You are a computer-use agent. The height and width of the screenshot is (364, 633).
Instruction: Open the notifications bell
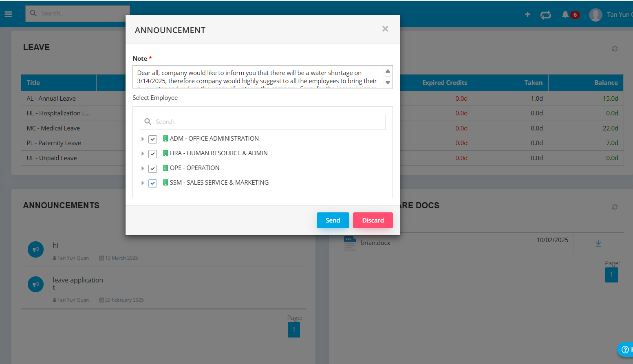pyautogui.click(x=565, y=15)
